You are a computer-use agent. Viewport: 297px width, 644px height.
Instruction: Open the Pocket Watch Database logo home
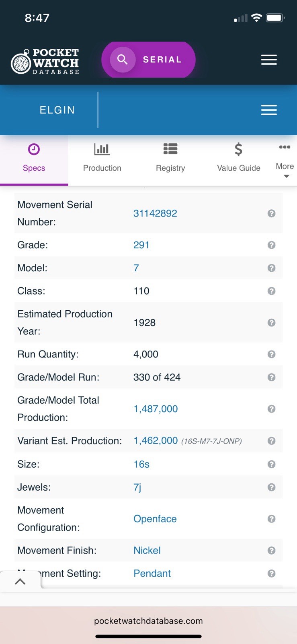point(45,62)
